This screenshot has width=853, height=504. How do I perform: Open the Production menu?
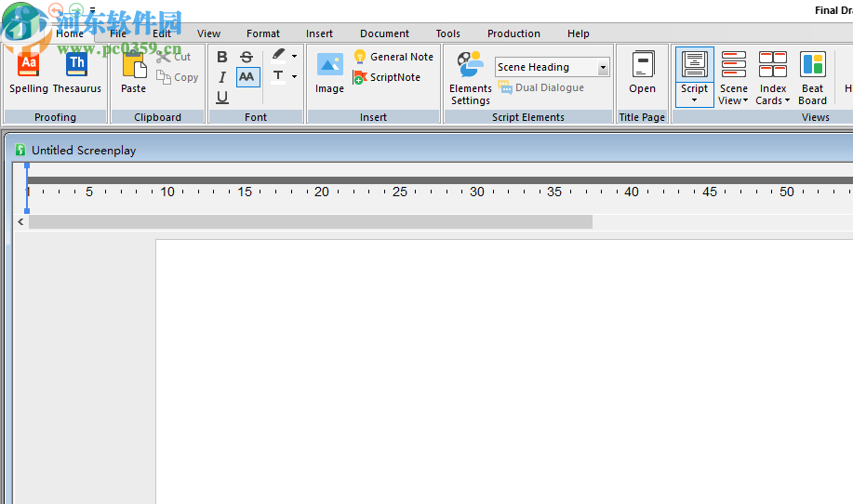[513, 33]
